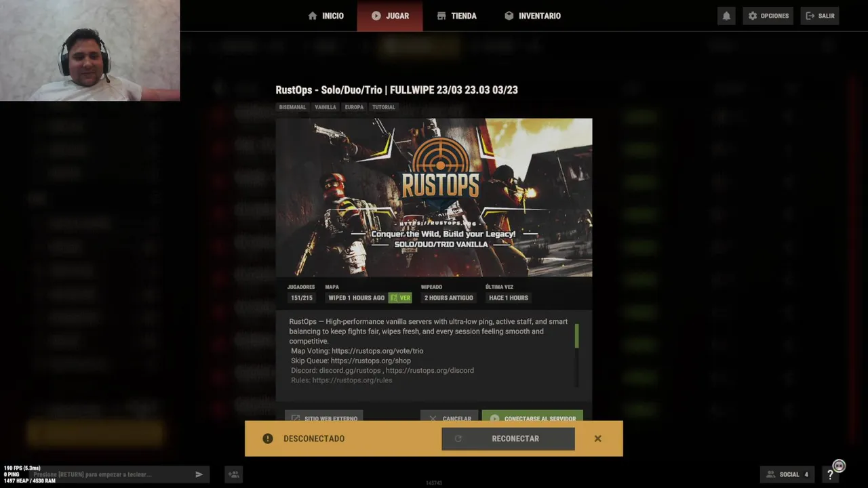
Task: Select the JUGAR tab
Action: click(390, 16)
